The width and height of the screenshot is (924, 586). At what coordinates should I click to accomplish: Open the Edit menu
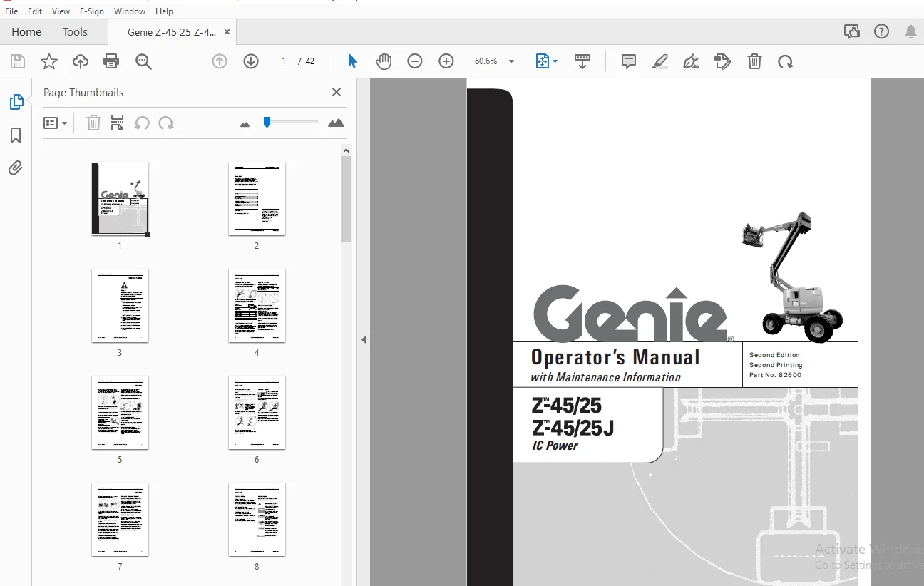(35, 11)
